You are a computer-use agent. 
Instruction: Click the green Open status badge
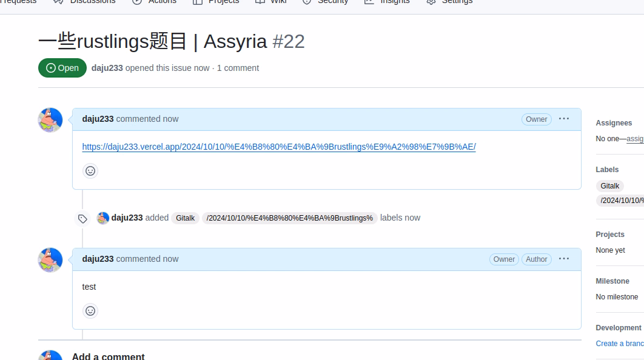pyautogui.click(x=62, y=68)
